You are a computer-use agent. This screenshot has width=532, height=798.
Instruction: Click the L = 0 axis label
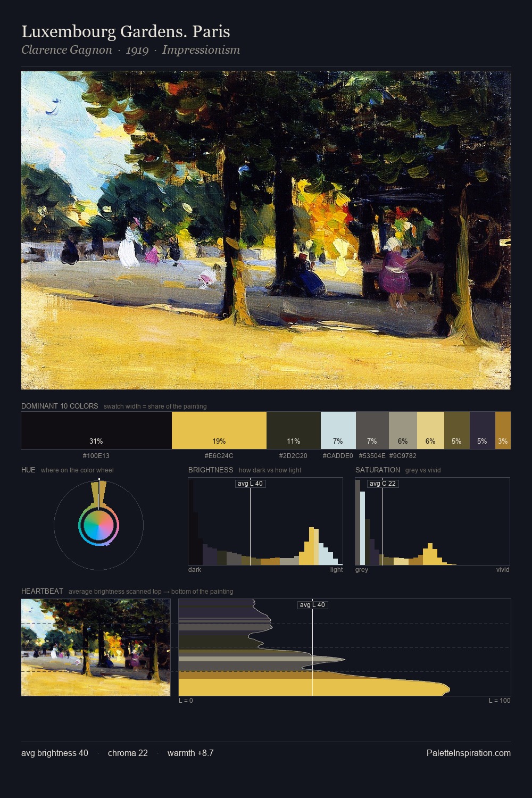point(186,701)
